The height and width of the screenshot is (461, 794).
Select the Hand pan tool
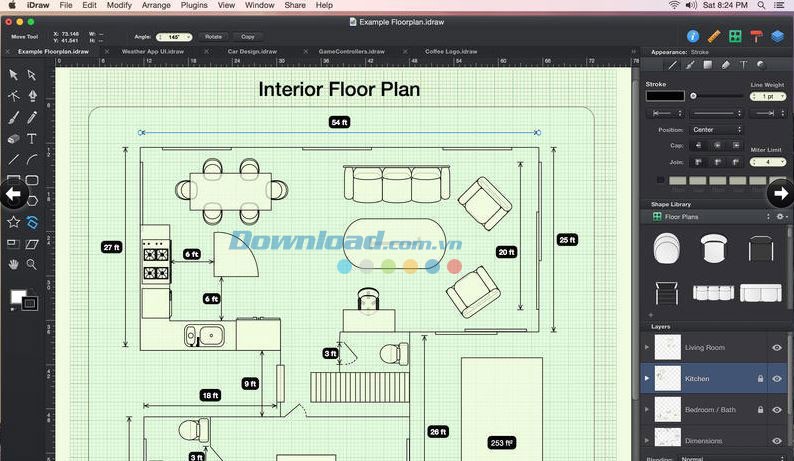[x=13, y=264]
